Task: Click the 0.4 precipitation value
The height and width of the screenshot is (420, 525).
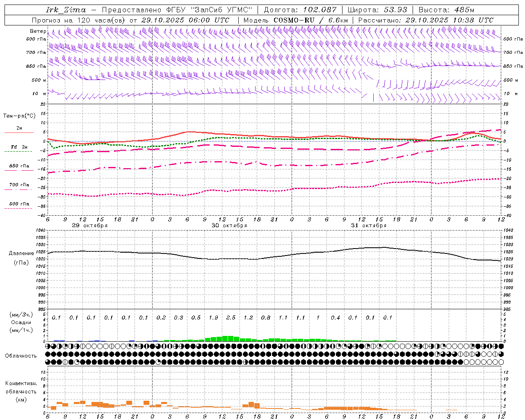Action: pos(336,317)
